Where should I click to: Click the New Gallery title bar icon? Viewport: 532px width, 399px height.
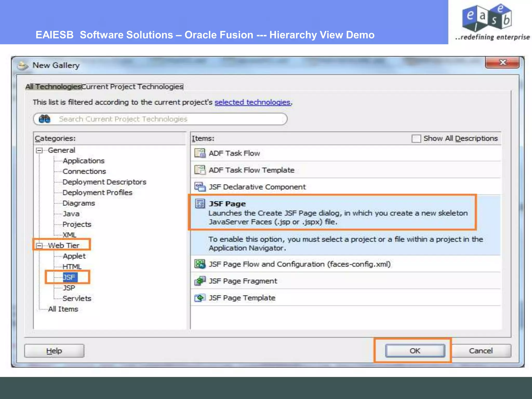pos(23,65)
